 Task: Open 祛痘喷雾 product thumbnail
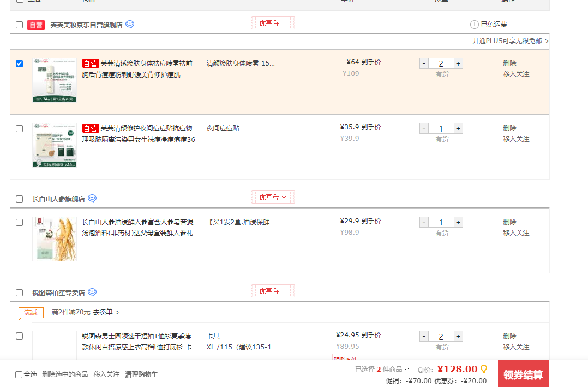pos(55,80)
